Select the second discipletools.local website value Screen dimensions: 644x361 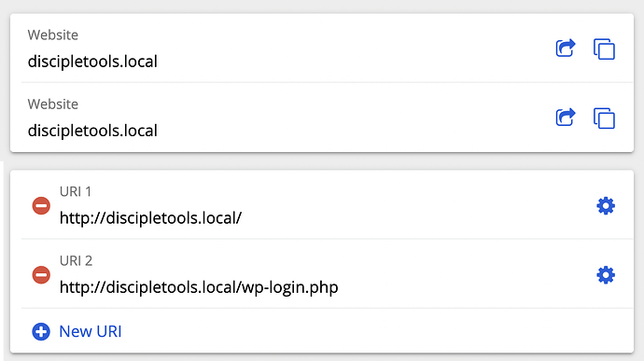click(x=92, y=131)
